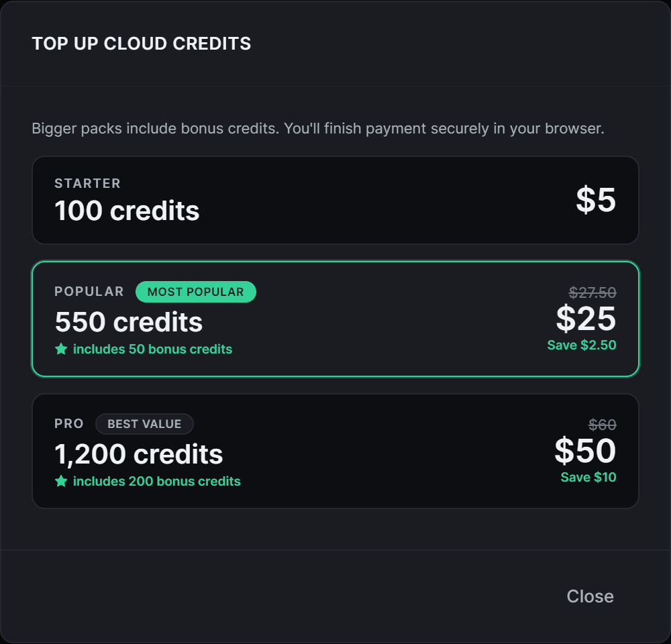Click the Close button
671x644 pixels.
tap(590, 596)
